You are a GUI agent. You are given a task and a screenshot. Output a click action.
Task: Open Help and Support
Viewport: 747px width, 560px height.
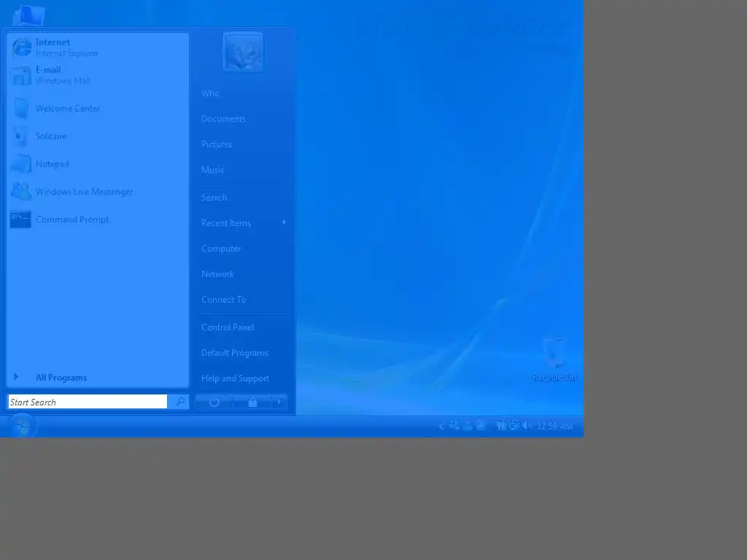click(243, 378)
